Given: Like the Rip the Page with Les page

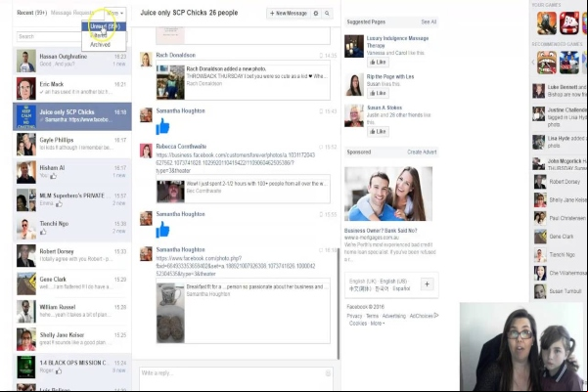Looking at the screenshot, I should [x=378, y=93].
